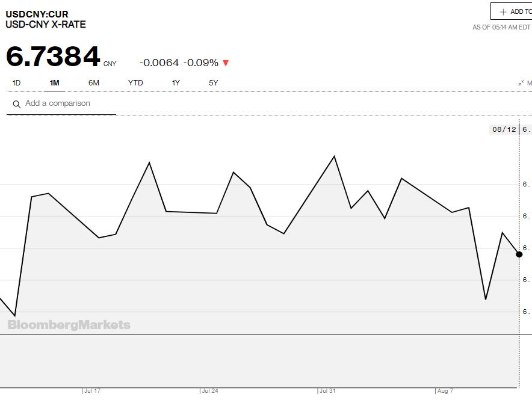
Task: Click the plus icon in ADD TO button
Action: pos(503,11)
